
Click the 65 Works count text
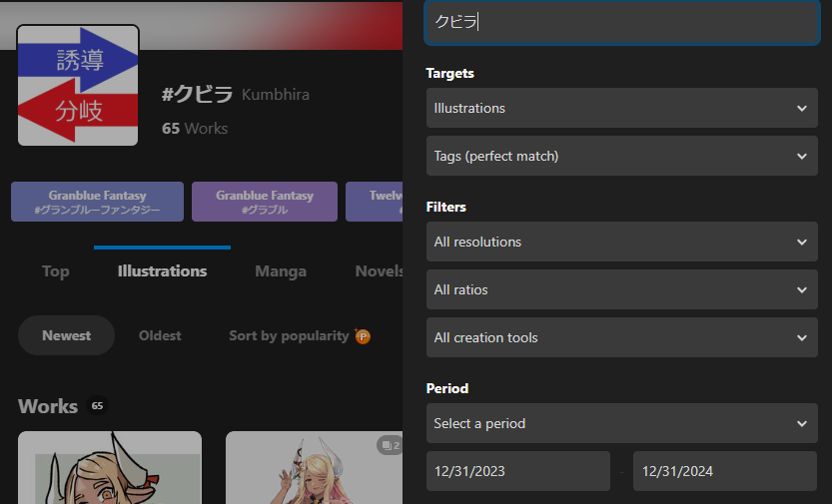[195, 129]
